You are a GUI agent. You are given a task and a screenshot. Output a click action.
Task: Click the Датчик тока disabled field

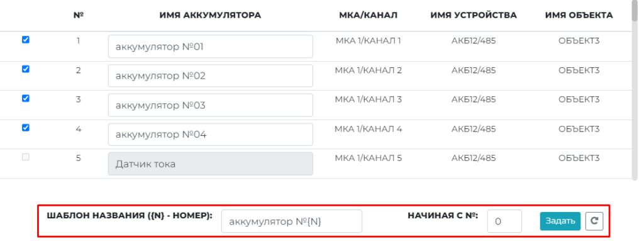tap(210, 164)
